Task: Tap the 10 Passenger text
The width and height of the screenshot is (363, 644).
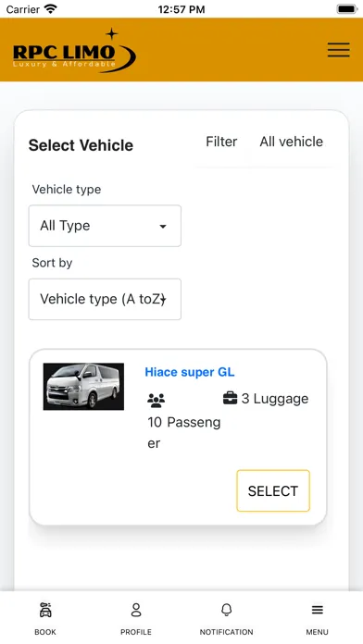Action: [x=184, y=432]
